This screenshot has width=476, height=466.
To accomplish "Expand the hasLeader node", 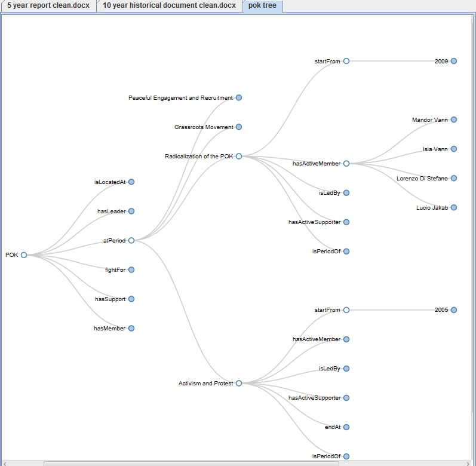I will [x=131, y=211].
